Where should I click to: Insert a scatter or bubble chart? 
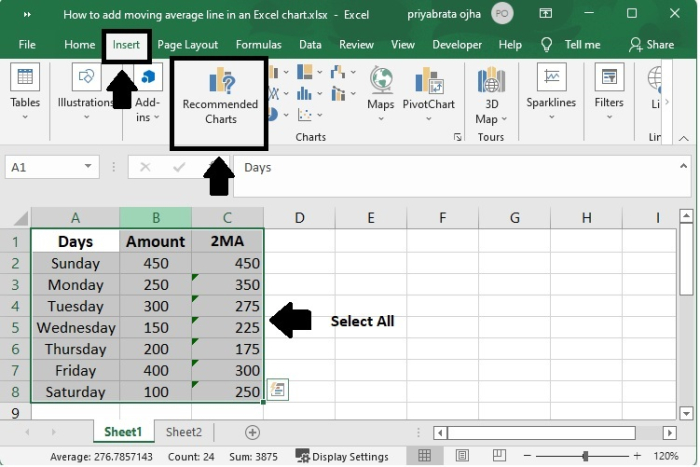click(x=309, y=115)
